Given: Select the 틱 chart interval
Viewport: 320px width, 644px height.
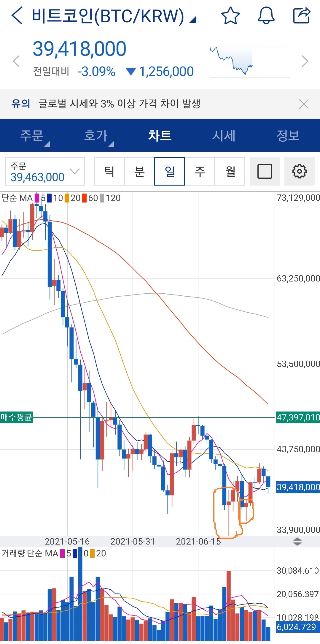Looking at the screenshot, I should pyautogui.click(x=109, y=171).
